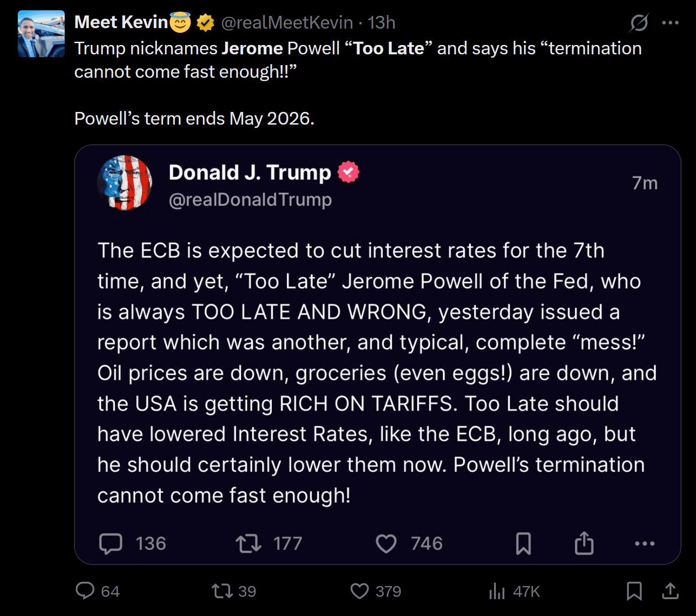Image resolution: width=696 pixels, height=616 pixels.
Task: Bookmark Meet Kevin's tweet
Action: point(634,591)
